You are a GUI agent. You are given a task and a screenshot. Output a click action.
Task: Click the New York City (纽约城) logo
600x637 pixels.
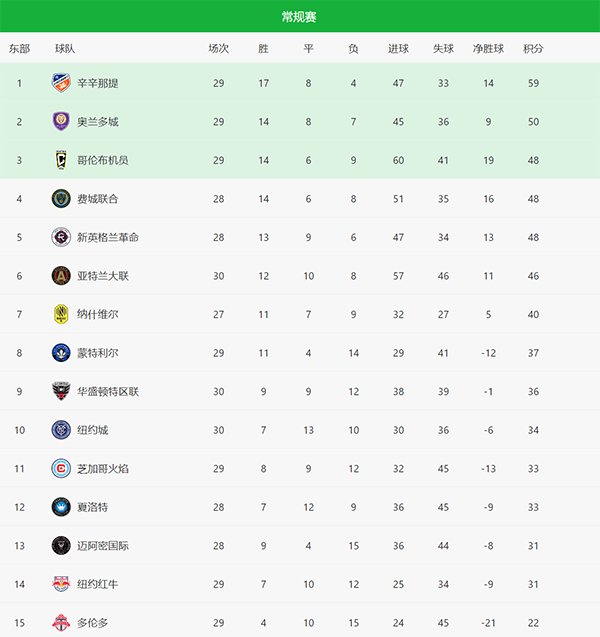click(x=60, y=430)
